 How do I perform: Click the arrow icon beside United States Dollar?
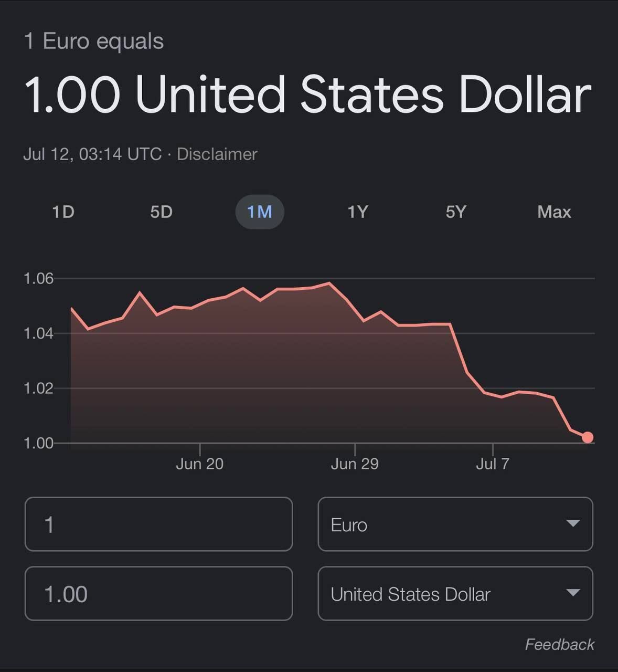pos(573,593)
